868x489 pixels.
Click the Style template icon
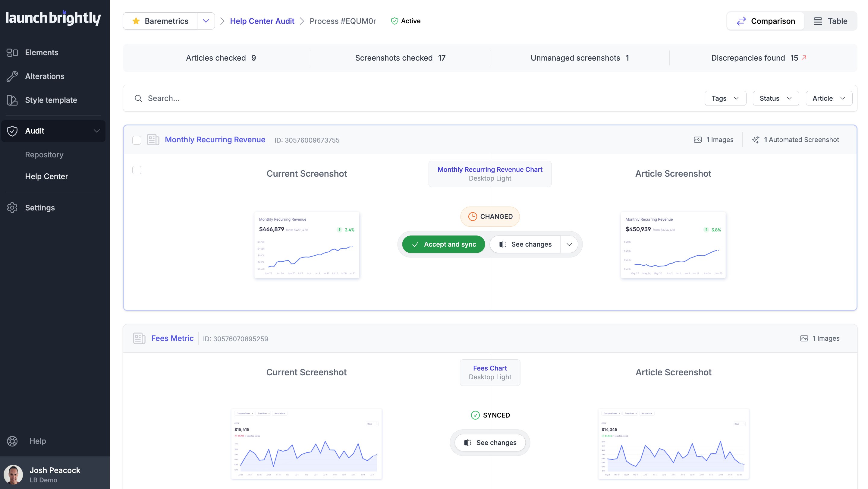coord(12,100)
